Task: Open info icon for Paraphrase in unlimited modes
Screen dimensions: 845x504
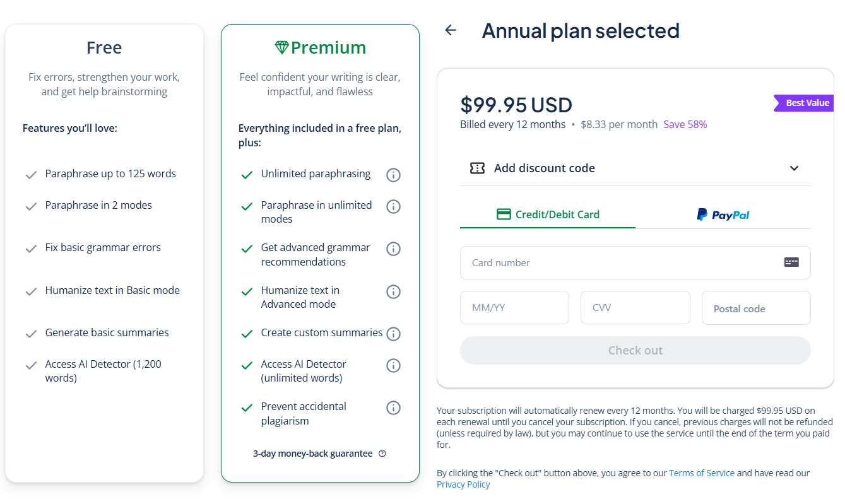Action: [x=393, y=206]
